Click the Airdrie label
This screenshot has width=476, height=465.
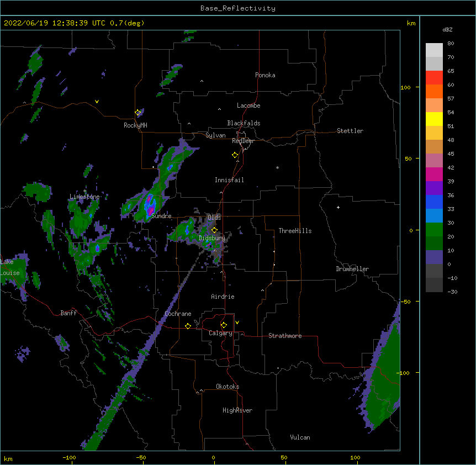pyautogui.click(x=223, y=297)
